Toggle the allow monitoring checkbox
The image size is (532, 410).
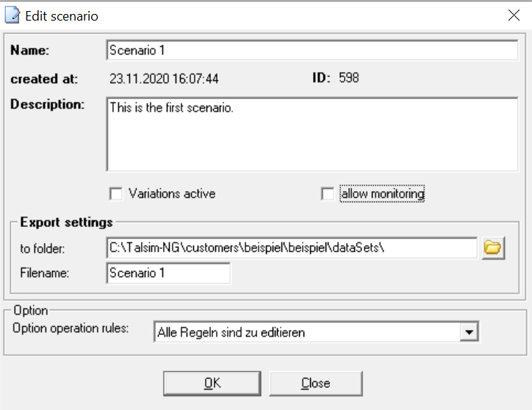[328, 194]
